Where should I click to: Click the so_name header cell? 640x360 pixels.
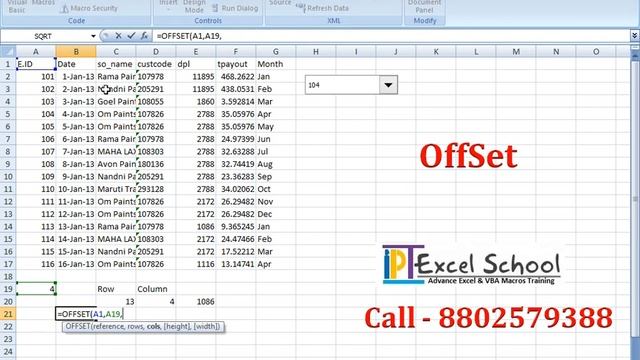click(116, 64)
